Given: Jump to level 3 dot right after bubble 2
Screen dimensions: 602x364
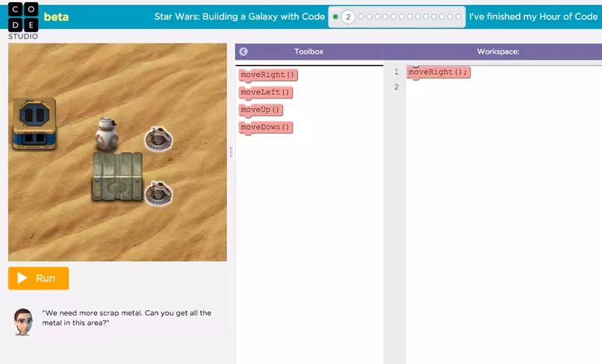Looking at the screenshot, I should [x=361, y=17].
